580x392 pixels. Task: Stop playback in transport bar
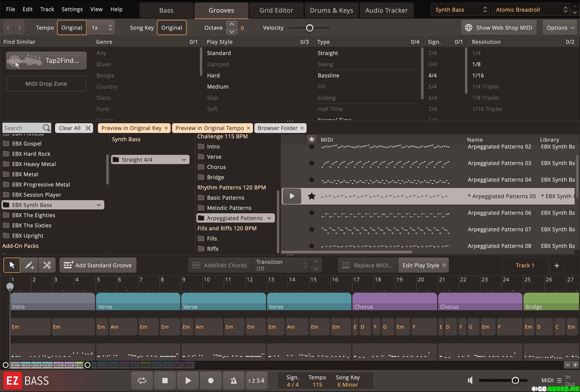pyautogui.click(x=165, y=381)
